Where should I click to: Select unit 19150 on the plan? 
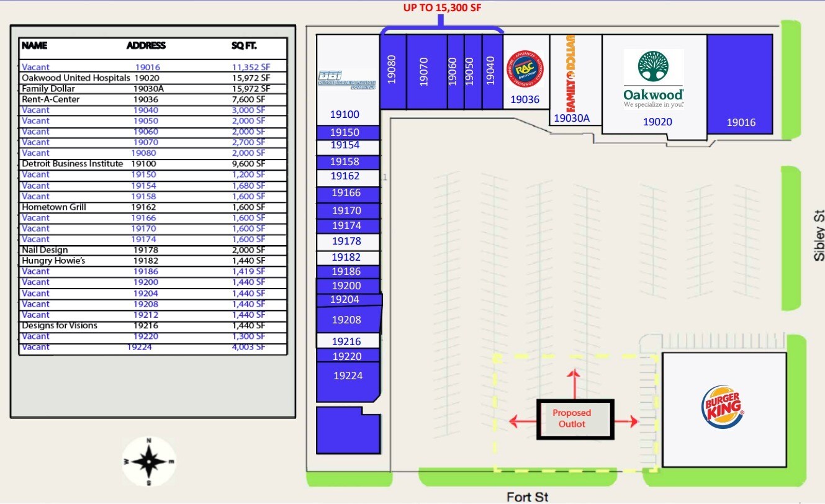pyautogui.click(x=348, y=132)
